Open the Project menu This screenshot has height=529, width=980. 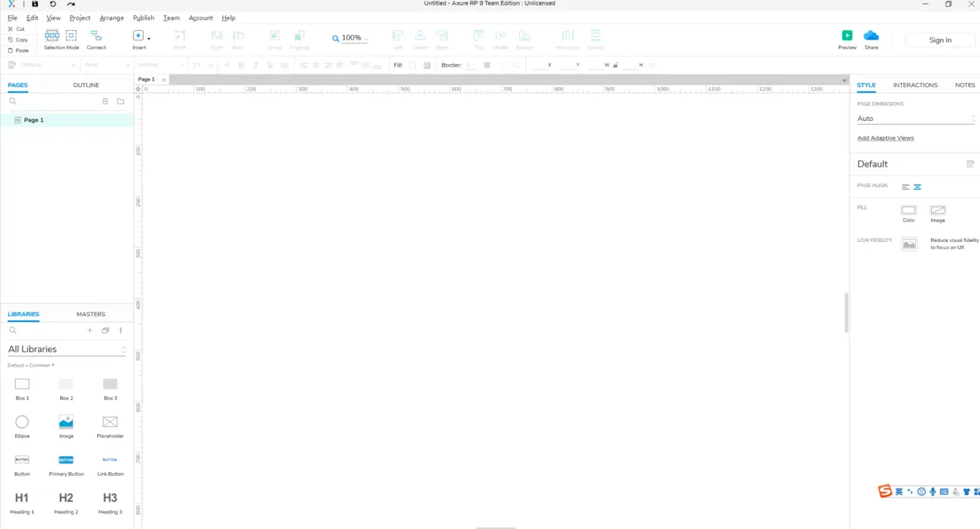[x=80, y=17]
